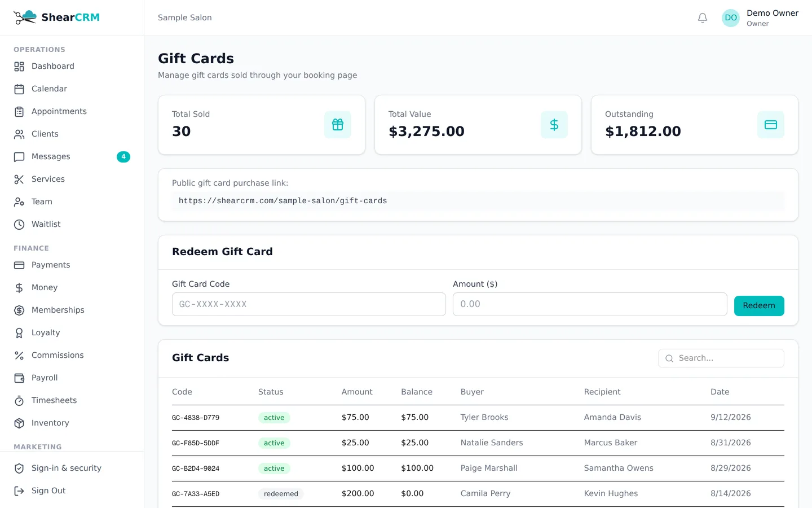
Task: Focus the Gift Card Code field
Action: click(x=309, y=304)
